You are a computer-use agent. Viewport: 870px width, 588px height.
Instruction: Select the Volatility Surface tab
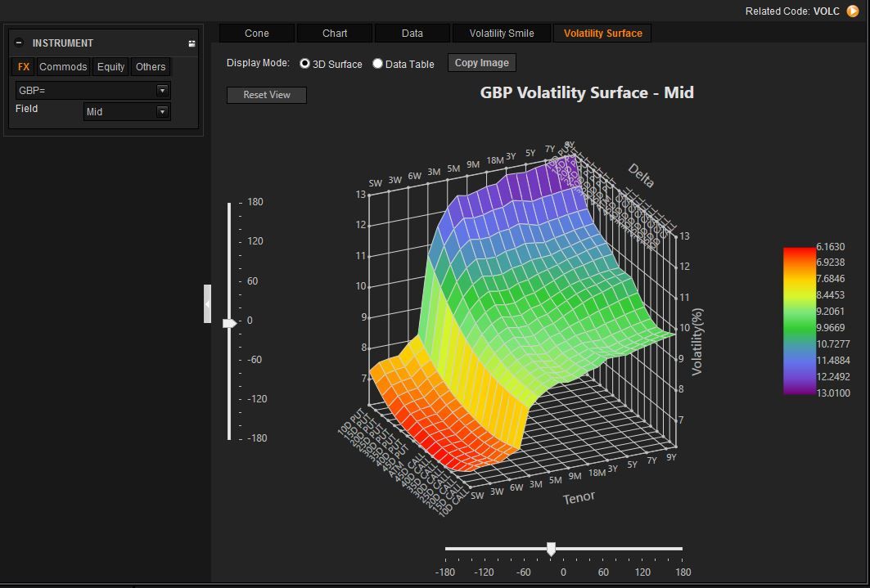tap(602, 34)
